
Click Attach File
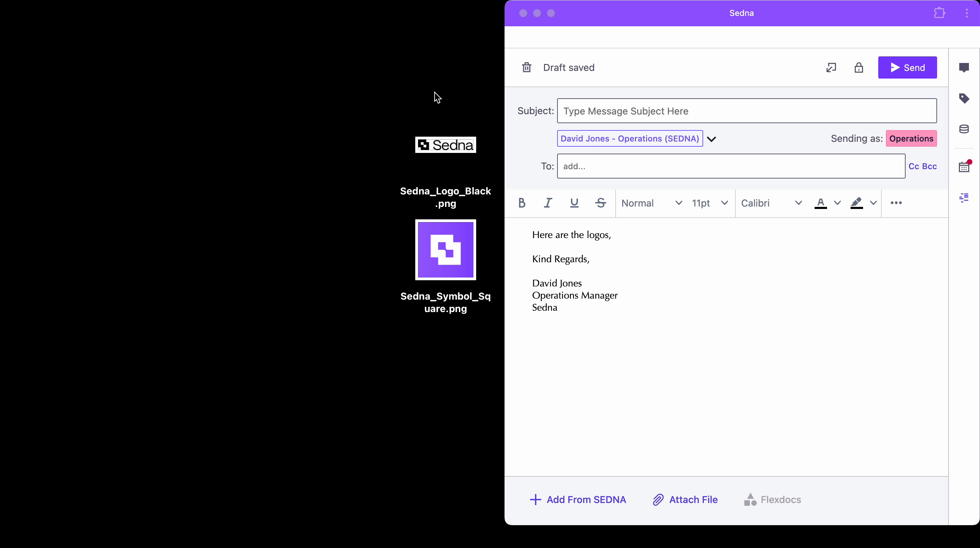coord(685,500)
